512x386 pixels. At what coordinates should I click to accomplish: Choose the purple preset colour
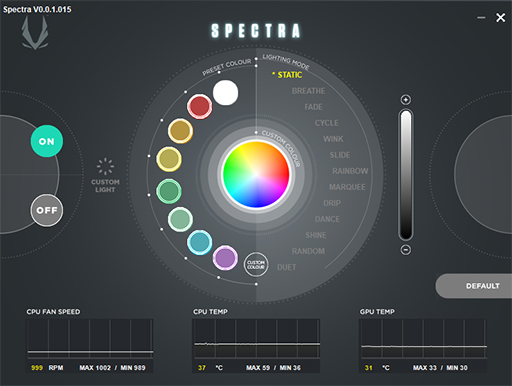(225, 258)
